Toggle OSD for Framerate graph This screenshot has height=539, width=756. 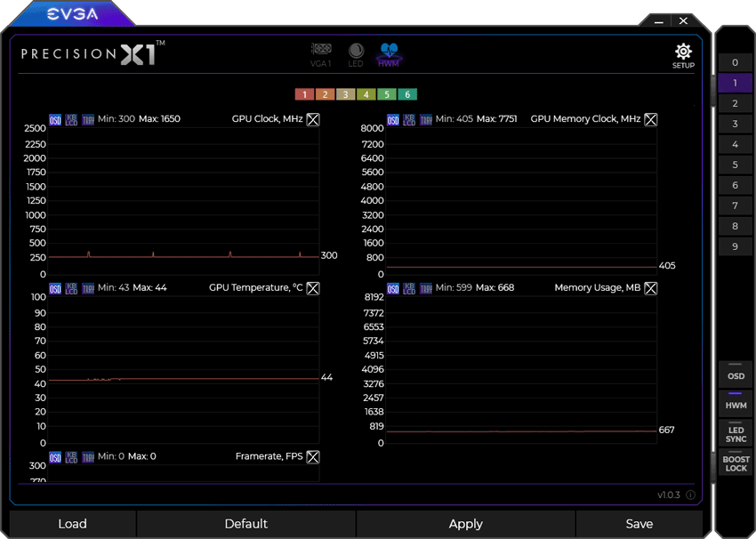point(55,457)
